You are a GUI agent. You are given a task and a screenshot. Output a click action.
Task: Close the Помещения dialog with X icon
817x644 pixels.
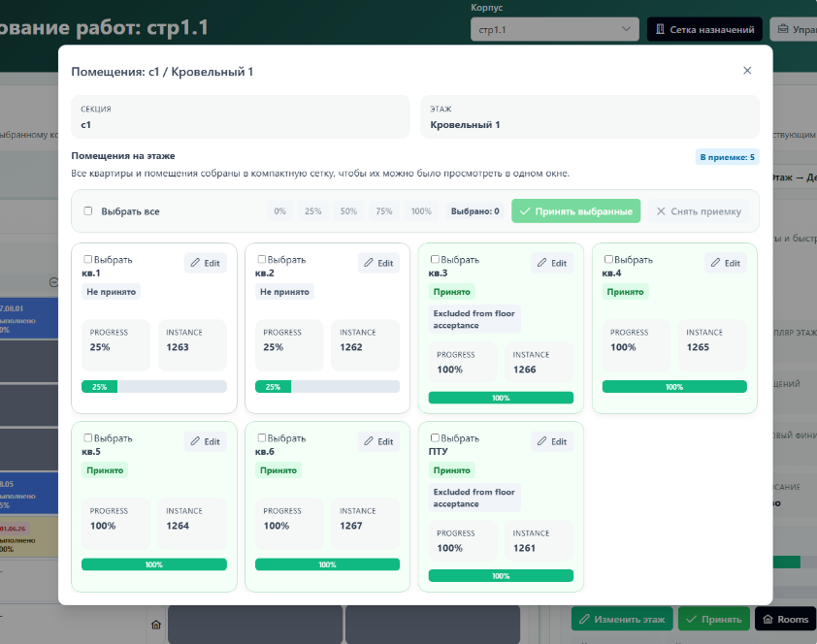[747, 70]
